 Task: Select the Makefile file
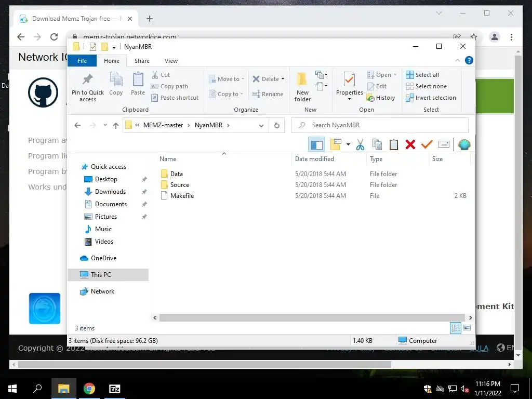point(182,196)
